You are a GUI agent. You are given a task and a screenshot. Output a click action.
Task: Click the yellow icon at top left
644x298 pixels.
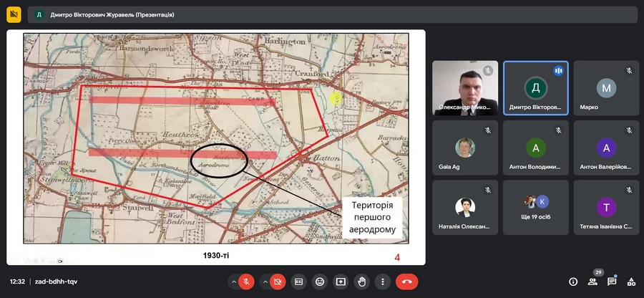14,14
